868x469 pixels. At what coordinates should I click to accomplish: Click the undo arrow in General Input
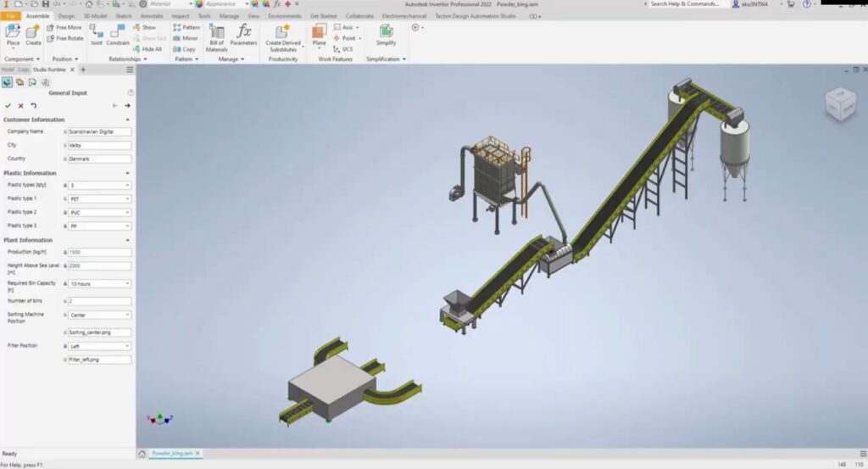[x=33, y=106]
